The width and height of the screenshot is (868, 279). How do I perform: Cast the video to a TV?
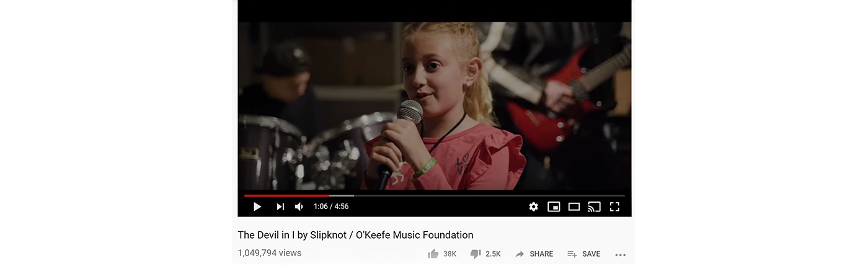point(594,206)
